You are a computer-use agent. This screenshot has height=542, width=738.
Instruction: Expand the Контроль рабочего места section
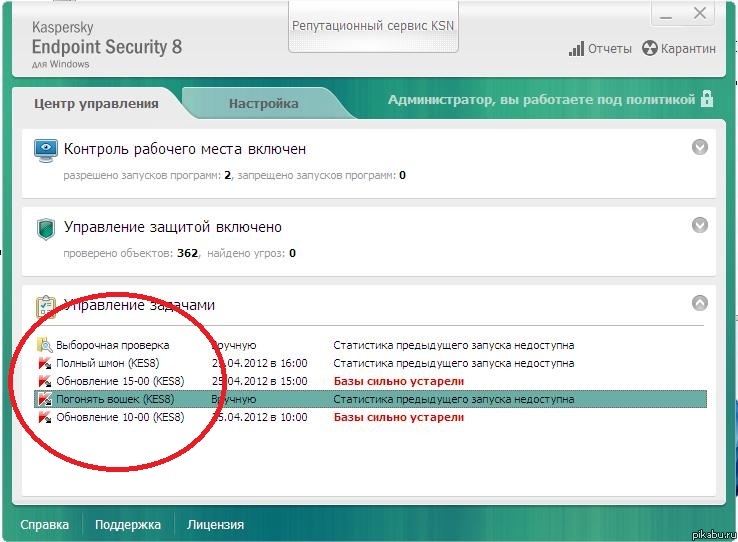click(700, 147)
